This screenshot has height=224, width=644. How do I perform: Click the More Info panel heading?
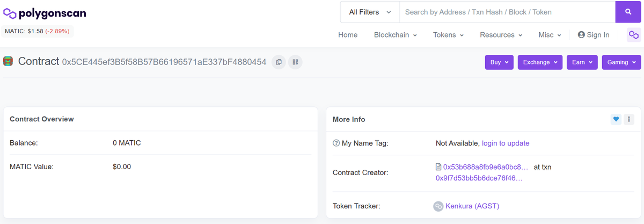tap(349, 119)
